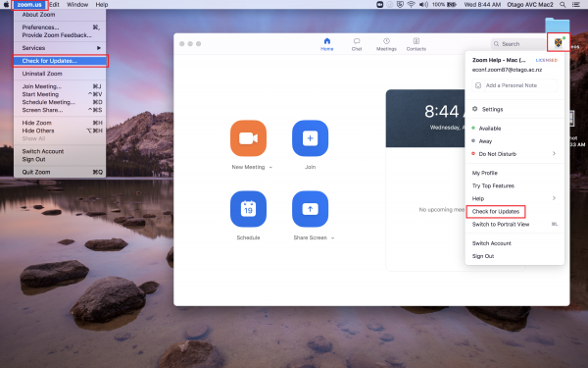588x368 pixels.
Task: Select Hide Zoom
Action: pyautogui.click(x=60, y=123)
